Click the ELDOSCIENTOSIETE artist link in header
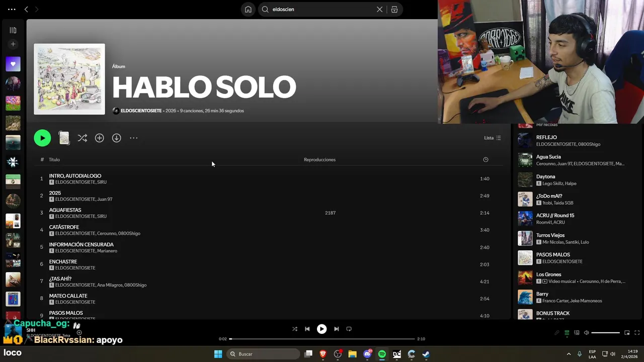Screen dimensions: 644x362 [141, 111]
